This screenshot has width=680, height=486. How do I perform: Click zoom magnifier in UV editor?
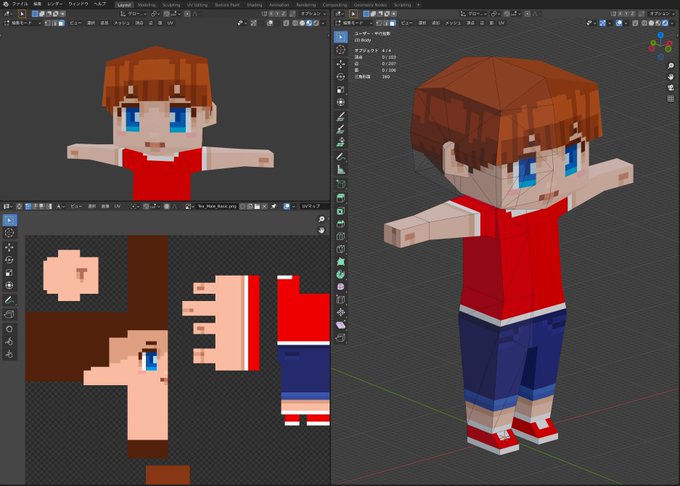[321, 219]
